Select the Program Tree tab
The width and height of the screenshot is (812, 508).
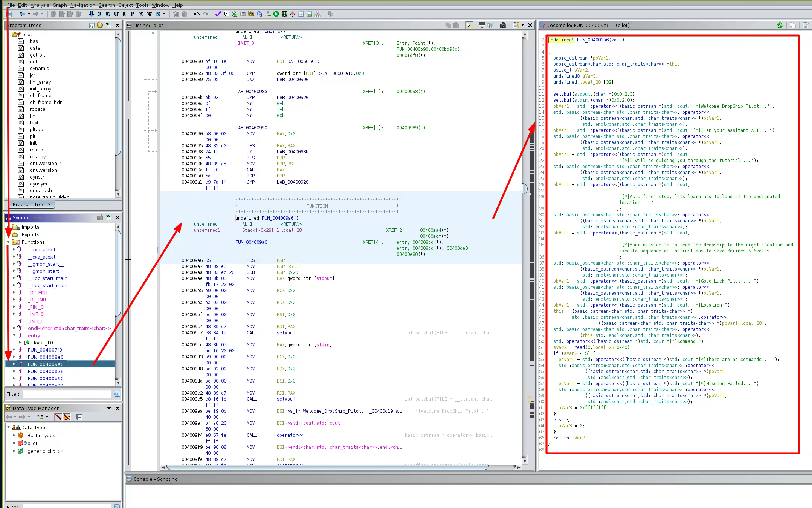[x=29, y=204]
